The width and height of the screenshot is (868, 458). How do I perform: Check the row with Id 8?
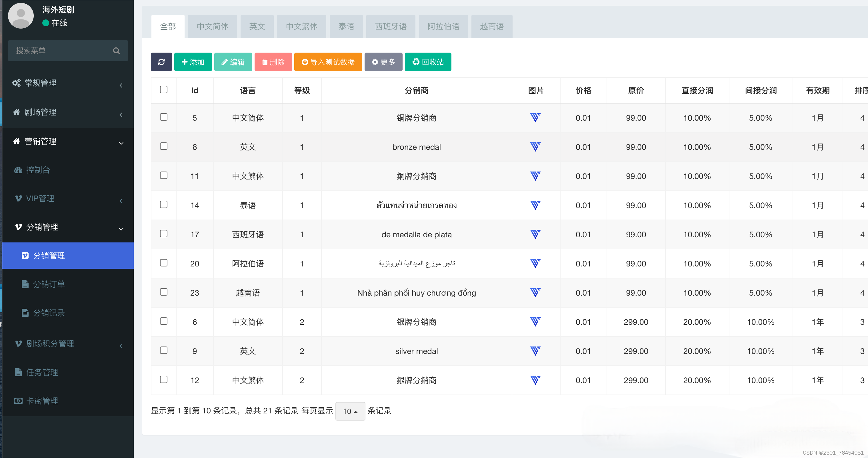[164, 146]
